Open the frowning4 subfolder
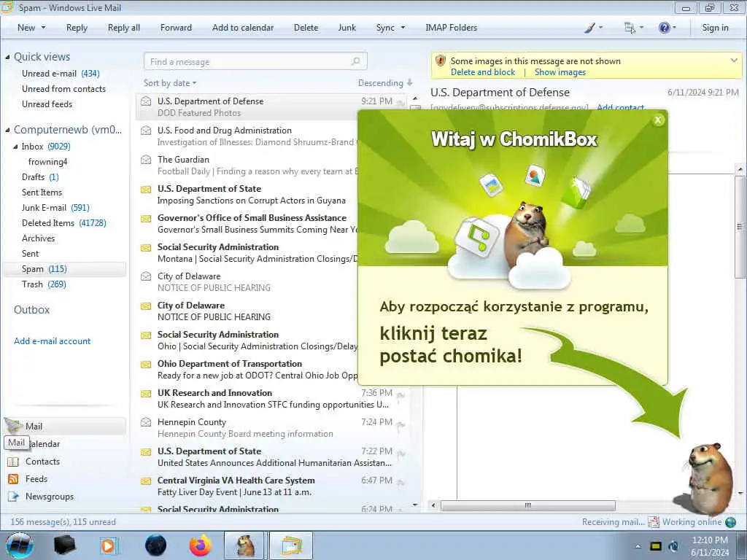The image size is (747, 560). [47, 162]
